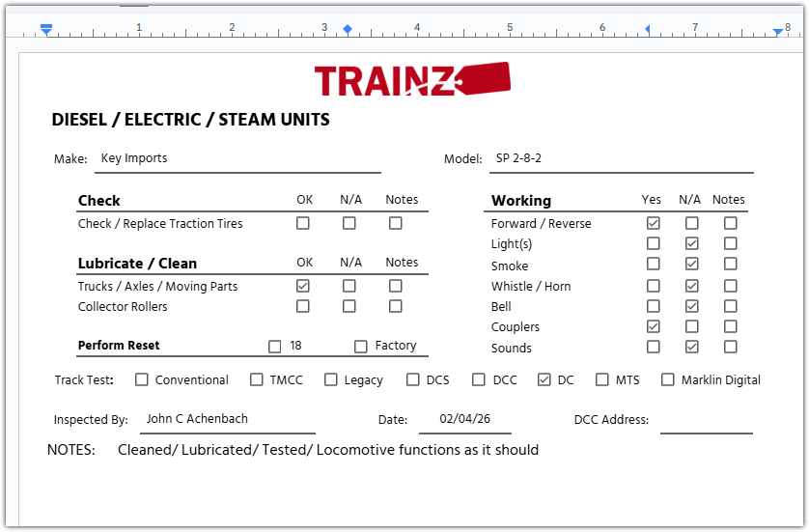Screen dimensions: 809x532
Task: Click the right indent marker on the ruler
Action: point(778,32)
